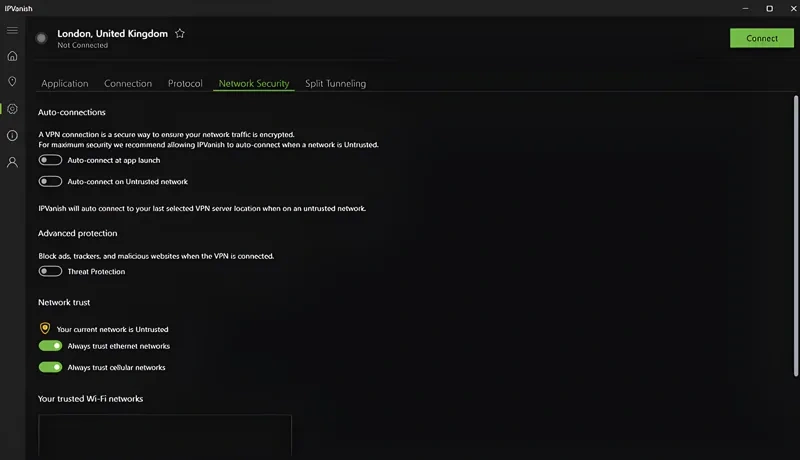Viewport: 800px width, 460px height.
Task: Enable Auto-connect at app launch
Action: [x=50, y=160]
